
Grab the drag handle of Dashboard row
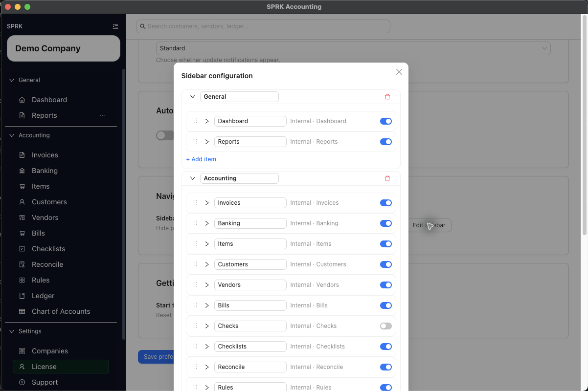pos(195,121)
